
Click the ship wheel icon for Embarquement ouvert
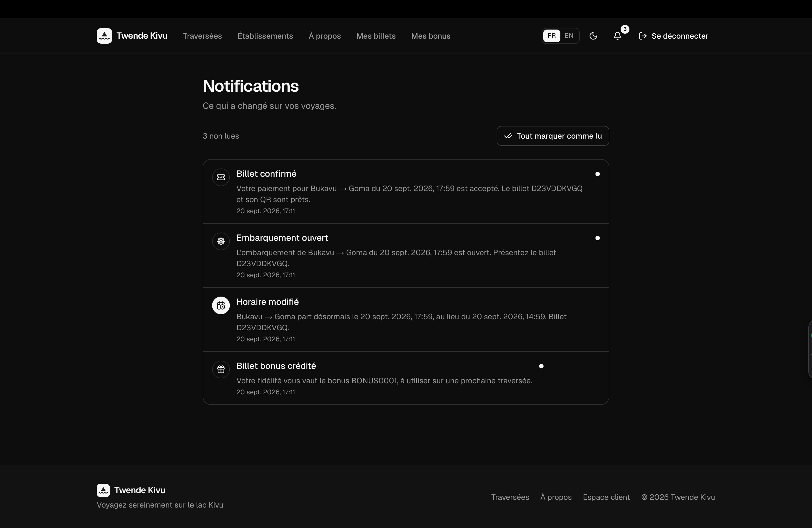point(221,241)
